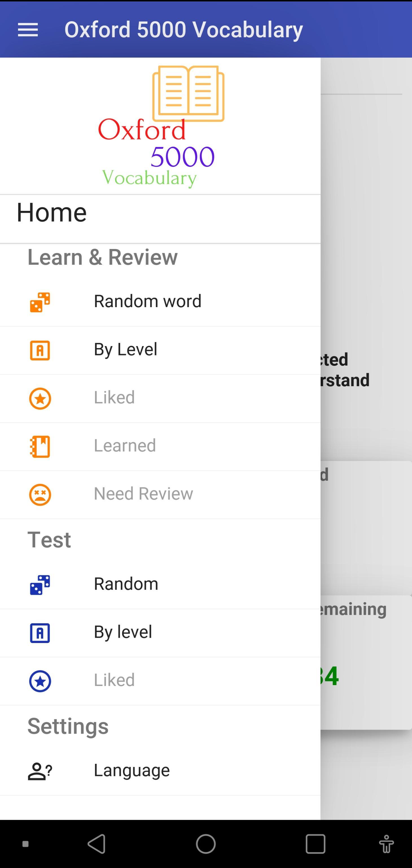
Task: Click the blue dice Random test icon
Action: coord(40,585)
